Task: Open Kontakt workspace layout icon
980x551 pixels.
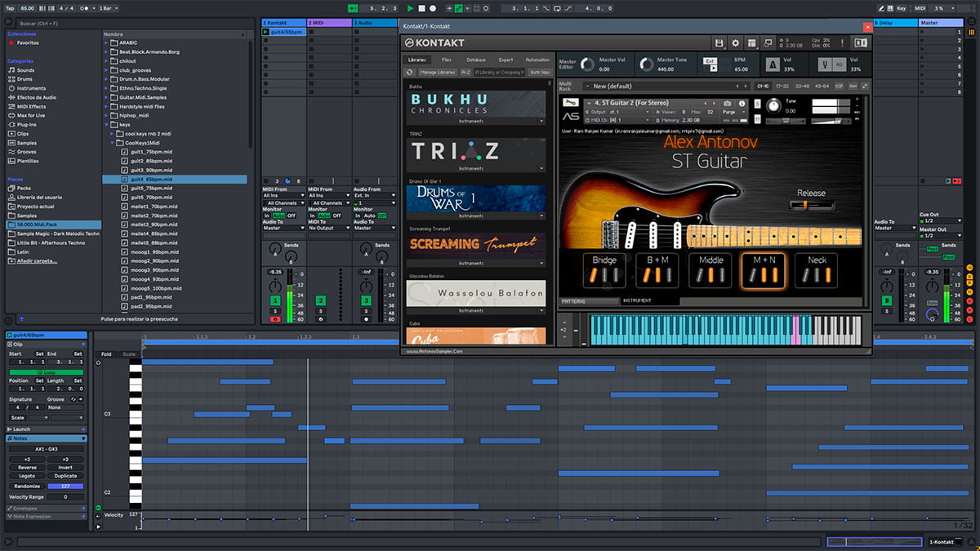Action: click(751, 42)
